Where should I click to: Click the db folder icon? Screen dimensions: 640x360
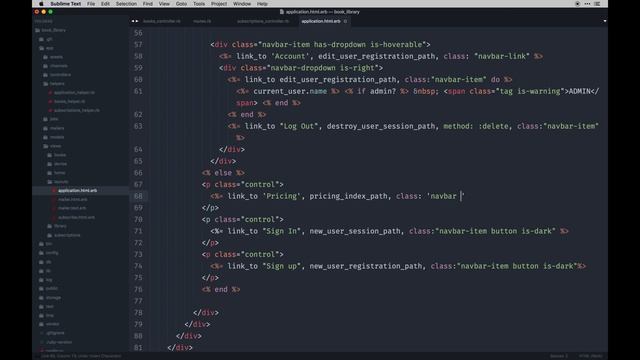(x=41, y=262)
